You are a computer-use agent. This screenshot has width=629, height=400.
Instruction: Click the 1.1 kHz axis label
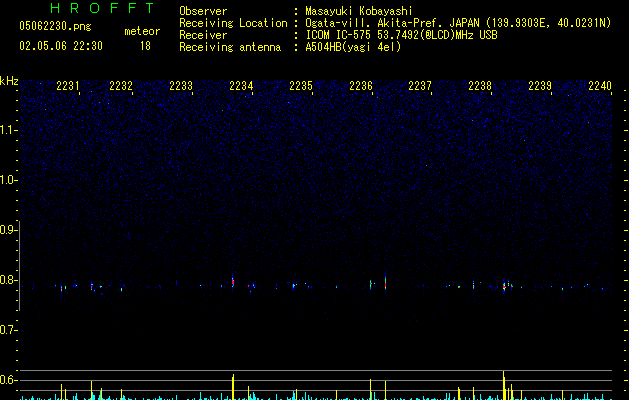pyautogui.click(x=8, y=130)
